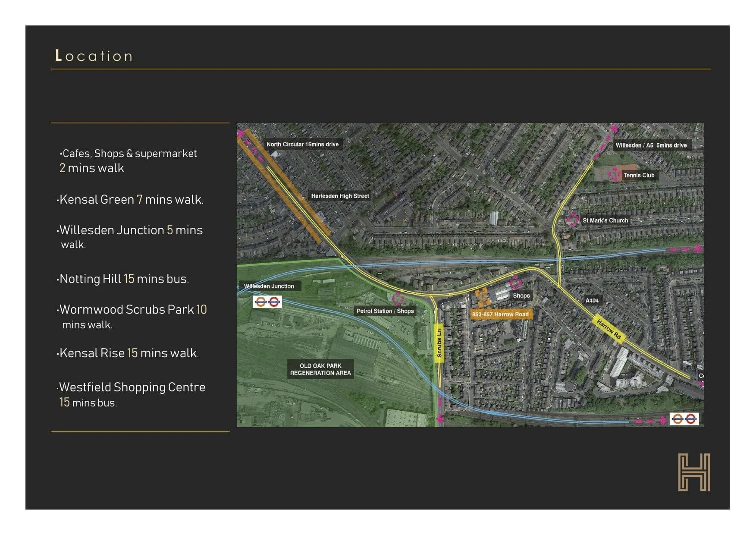756x535 pixels.
Task: Click the pink down arrow below Scrubs Ln
Action: tap(440, 418)
